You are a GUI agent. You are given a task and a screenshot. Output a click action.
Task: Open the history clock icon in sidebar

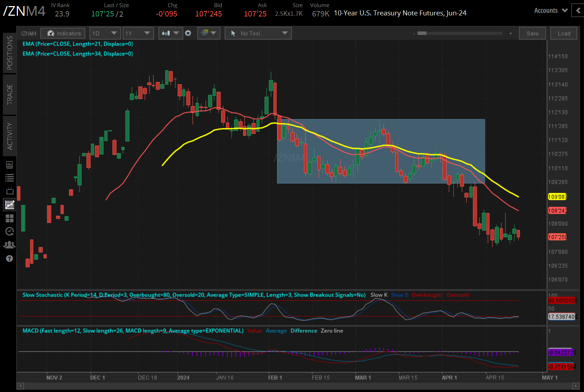(10, 232)
